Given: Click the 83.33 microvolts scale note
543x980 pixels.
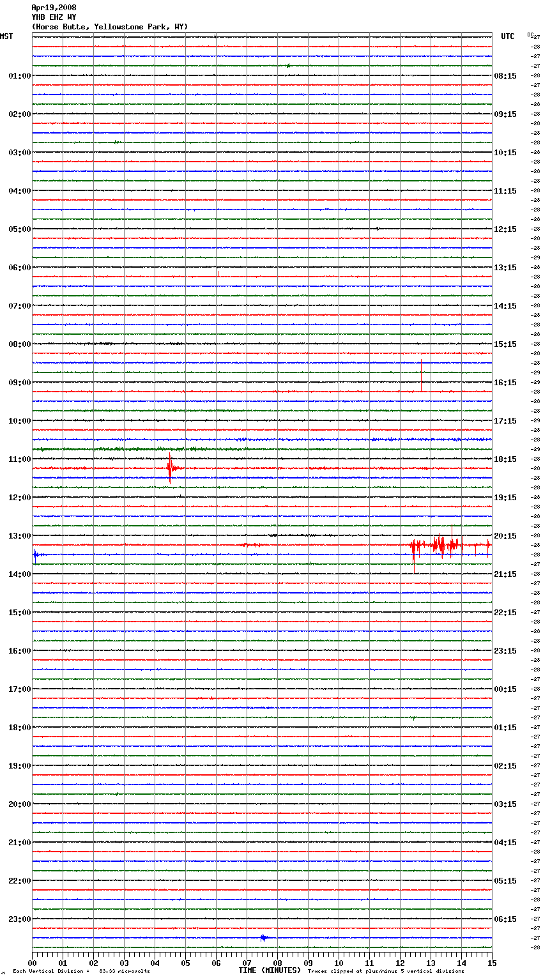Looking at the screenshot, I should 125,972.
